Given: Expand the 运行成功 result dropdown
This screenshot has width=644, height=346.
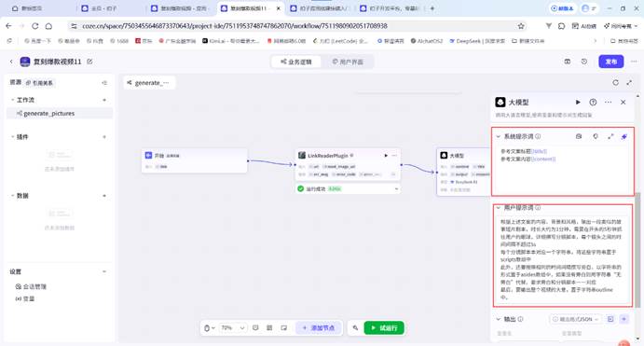Looking at the screenshot, I should [396, 189].
